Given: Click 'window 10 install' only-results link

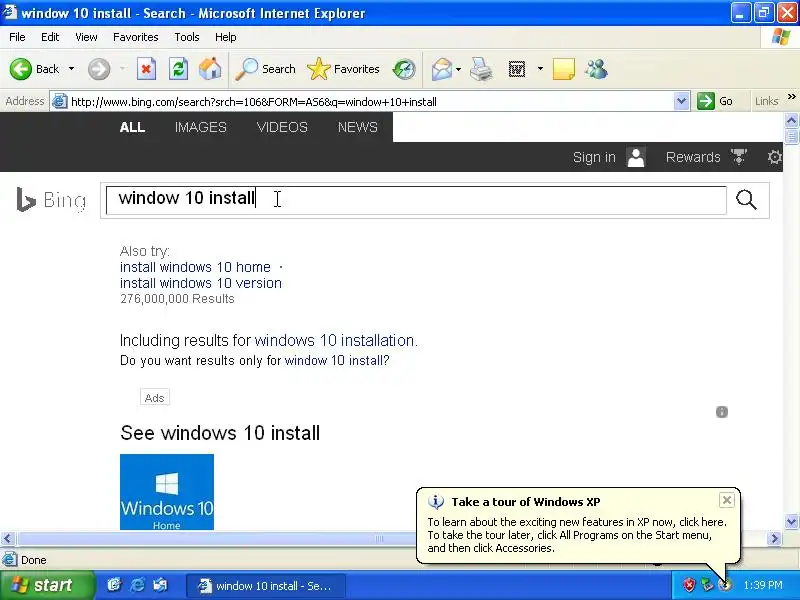Looking at the screenshot, I should (333, 361).
